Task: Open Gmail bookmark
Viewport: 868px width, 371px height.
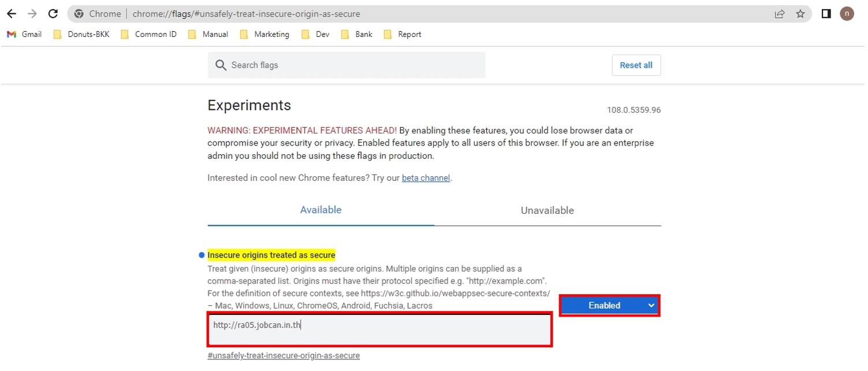Action: point(24,34)
